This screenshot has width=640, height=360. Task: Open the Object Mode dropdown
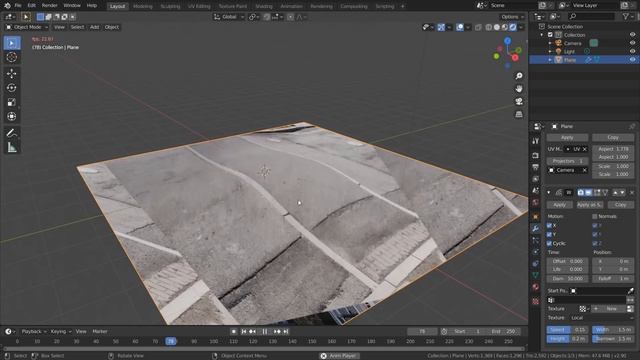coord(27,27)
